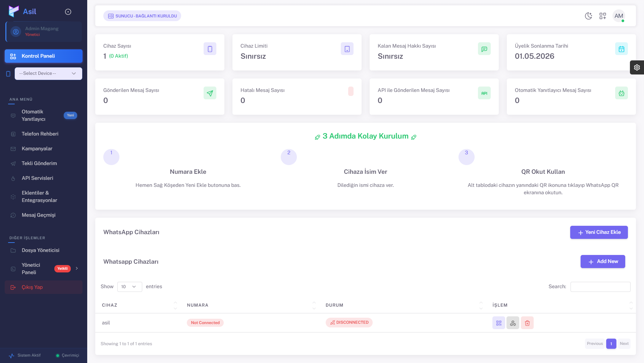Click the Add New button
Image resolution: width=644 pixels, height=363 pixels.
[x=603, y=262]
